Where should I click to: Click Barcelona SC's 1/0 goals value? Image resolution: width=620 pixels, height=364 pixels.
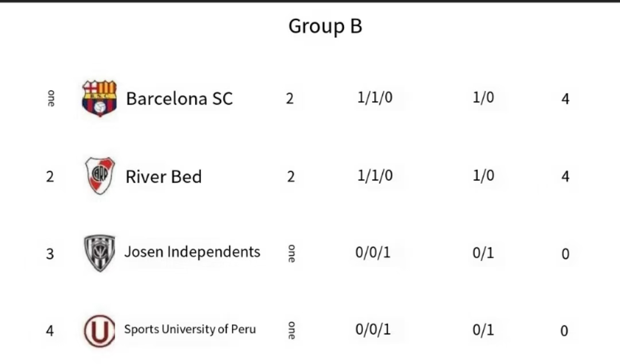483,98
